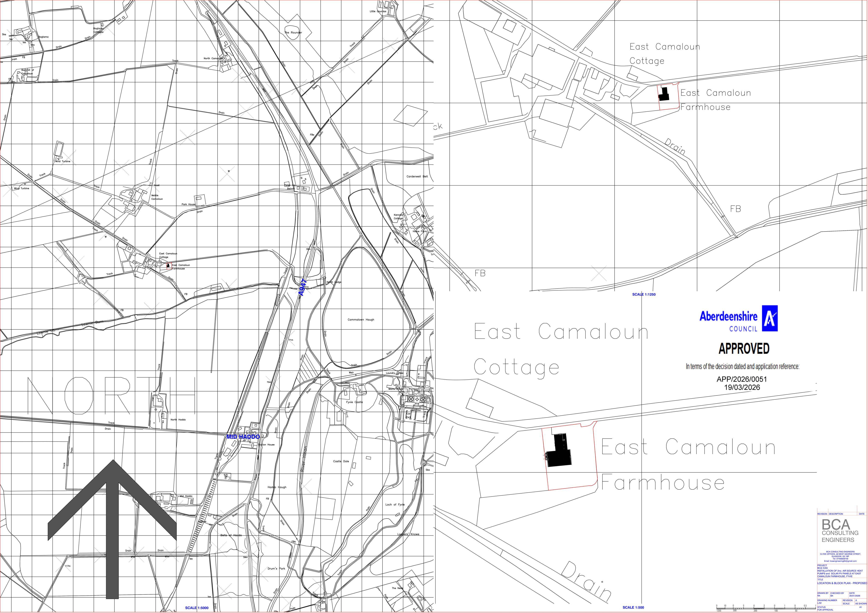
Task: Click the BCA Consulting Engineers logo
Action: click(840, 531)
